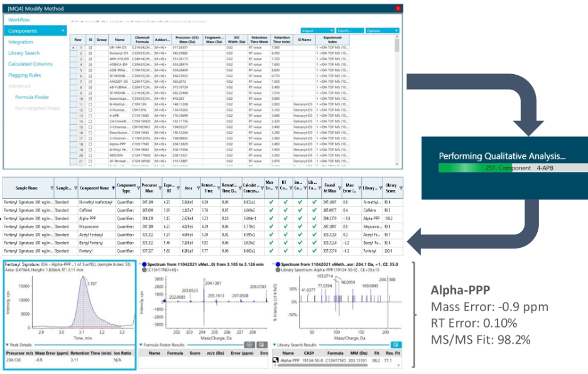Click the Qualitative Analysis progress bar

(x=513, y=168)
